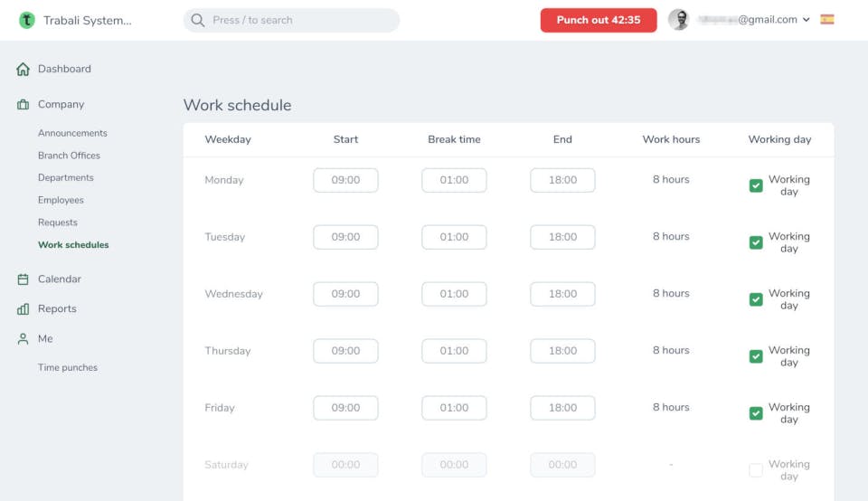
Task: Click the user profile avatar photo
Action: (679, 20)
